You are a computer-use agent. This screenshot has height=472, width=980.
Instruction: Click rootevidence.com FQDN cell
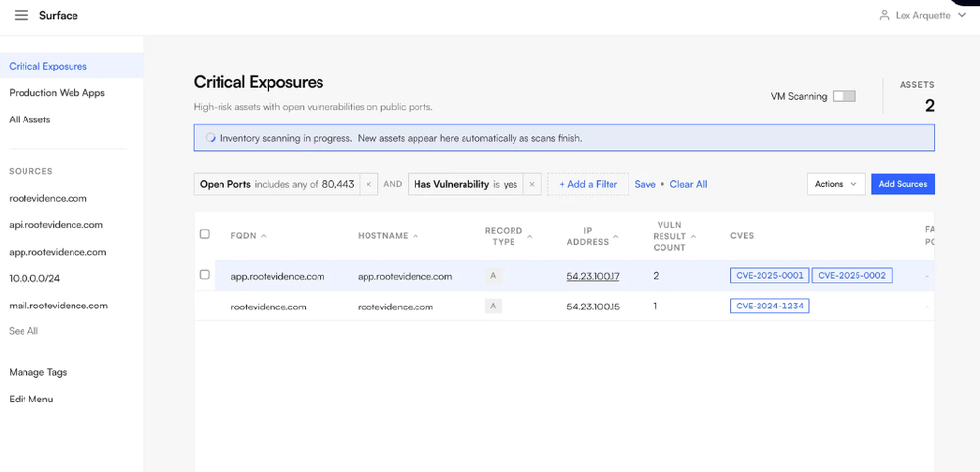[x=270, y=307]
